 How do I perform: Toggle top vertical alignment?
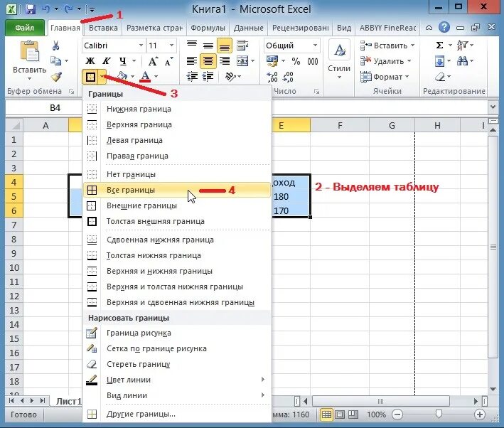[x=192, y=44]
